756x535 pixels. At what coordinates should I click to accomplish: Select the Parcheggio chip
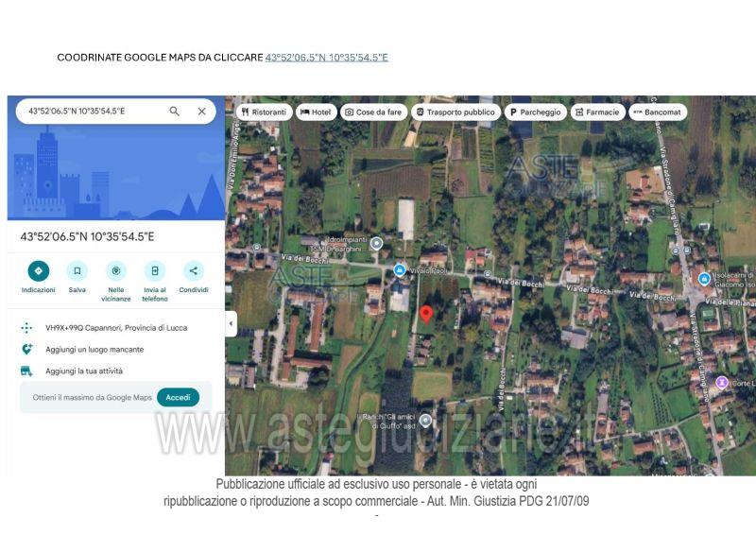point(535,112)
